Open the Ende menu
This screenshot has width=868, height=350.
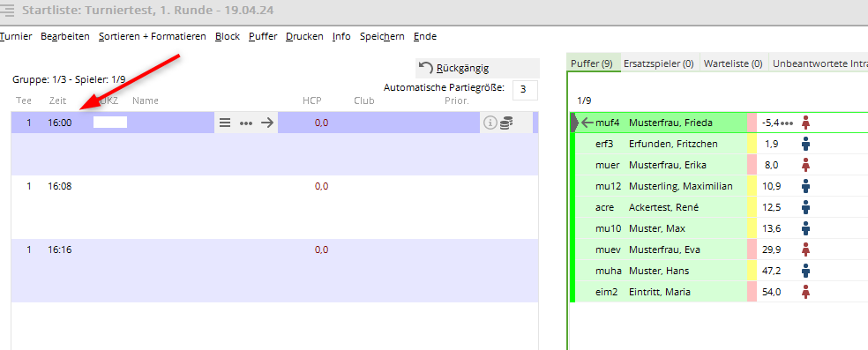click(425, 36)
